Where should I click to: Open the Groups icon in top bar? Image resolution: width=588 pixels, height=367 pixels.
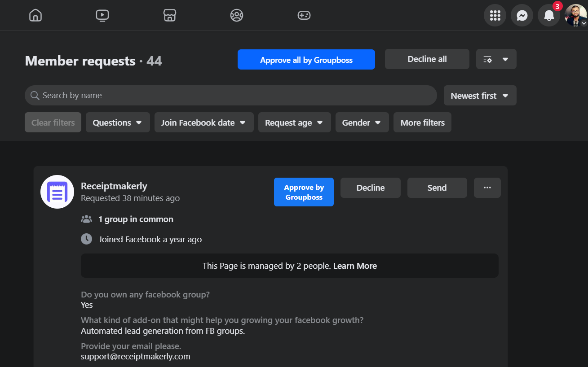click(237, 15)
